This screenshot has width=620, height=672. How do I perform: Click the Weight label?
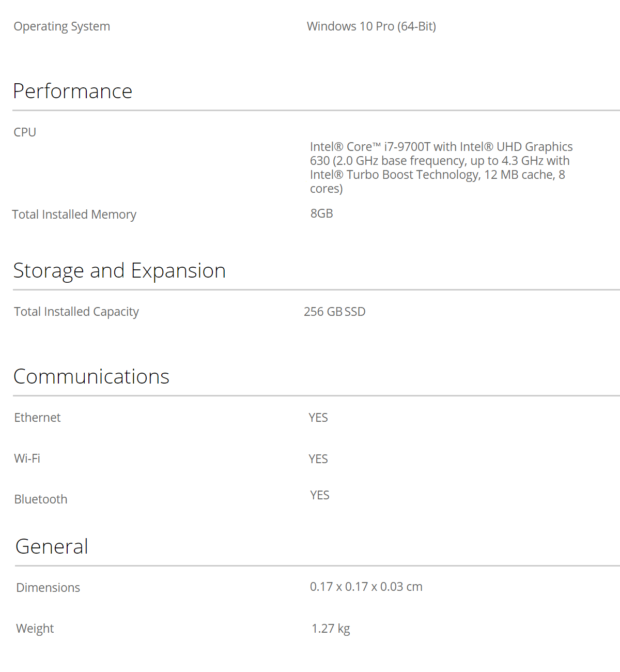pos(35,629)
